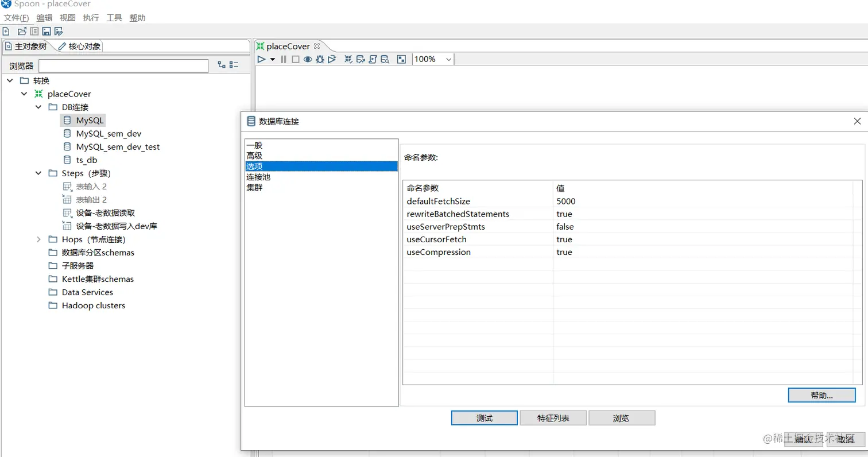
Task: Run the placeCover transformation
Action: tap(261, 59)
